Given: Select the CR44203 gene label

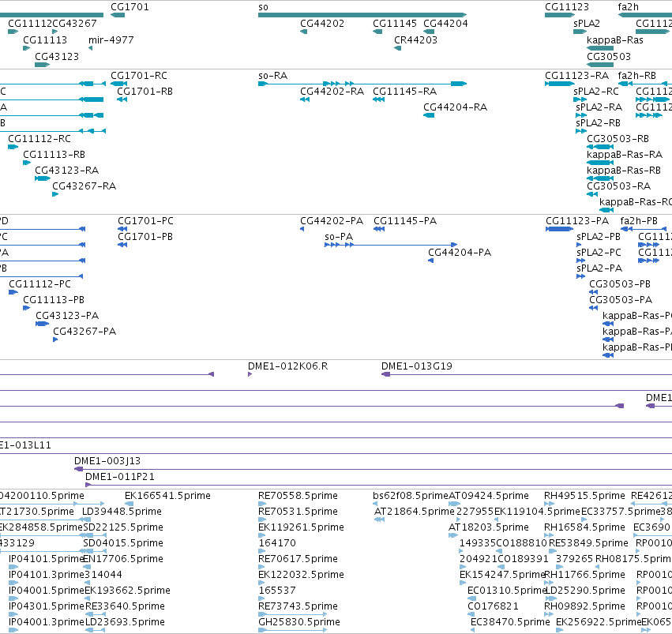Looking at the screenshot, I should coord(415,39).
